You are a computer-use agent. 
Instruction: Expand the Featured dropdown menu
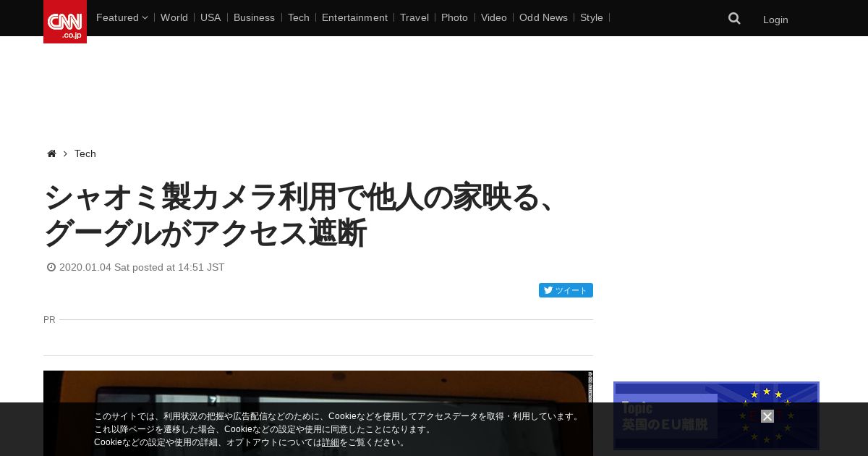(122, 17)
